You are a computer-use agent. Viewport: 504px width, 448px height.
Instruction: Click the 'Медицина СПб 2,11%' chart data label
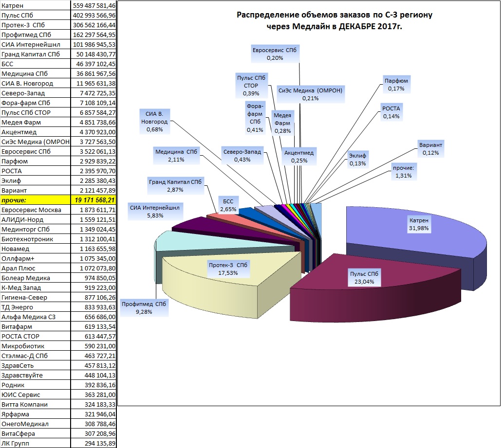[176, 156]
